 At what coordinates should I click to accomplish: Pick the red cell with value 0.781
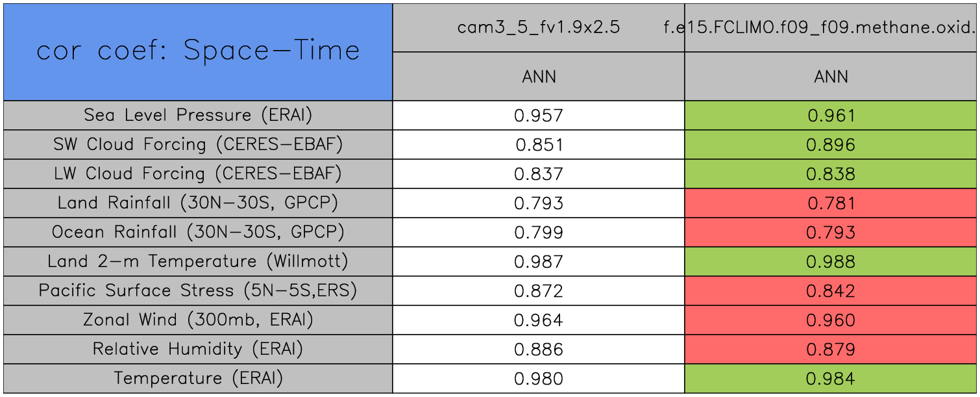831,203
